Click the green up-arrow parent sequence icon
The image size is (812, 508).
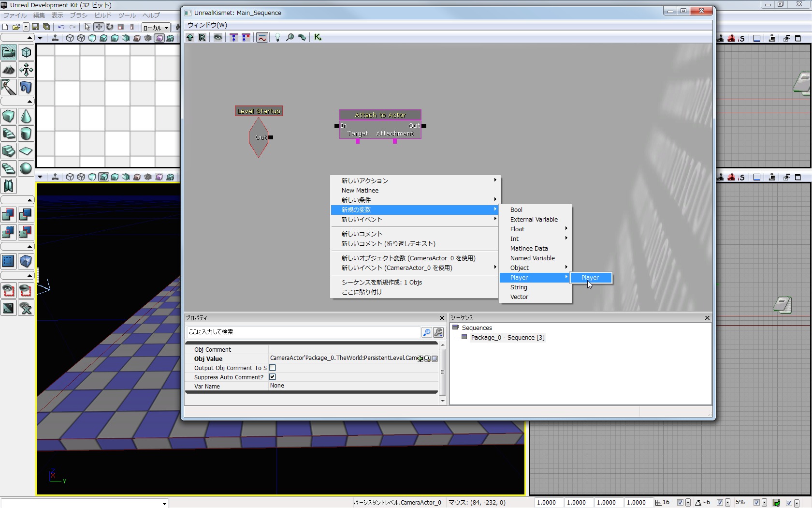190,37
